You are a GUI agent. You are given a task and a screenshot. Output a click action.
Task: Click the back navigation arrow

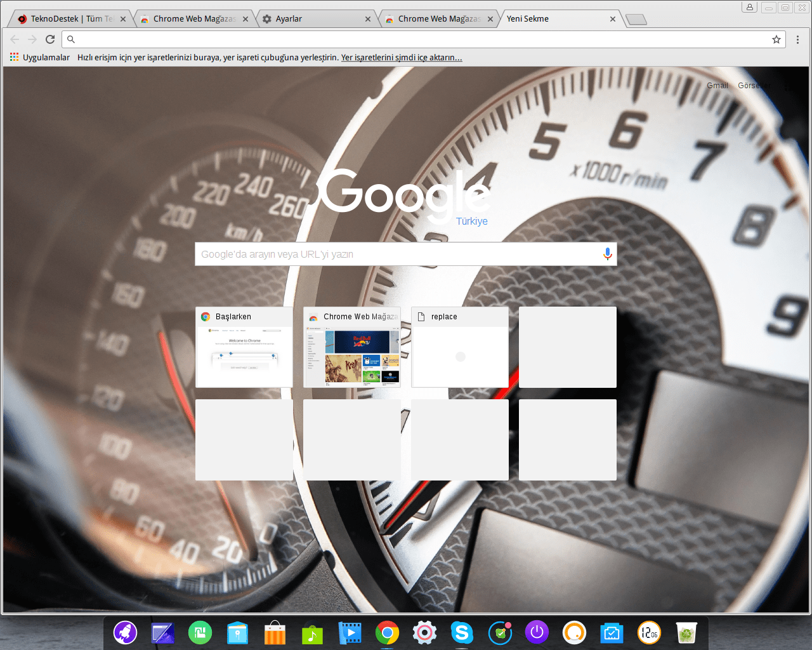click(x=14, y=39)
